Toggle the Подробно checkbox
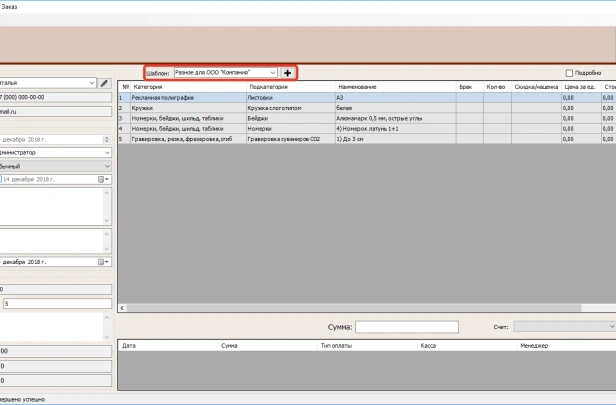The width and height of the screenshot is (616, 405). click(570, 73)
